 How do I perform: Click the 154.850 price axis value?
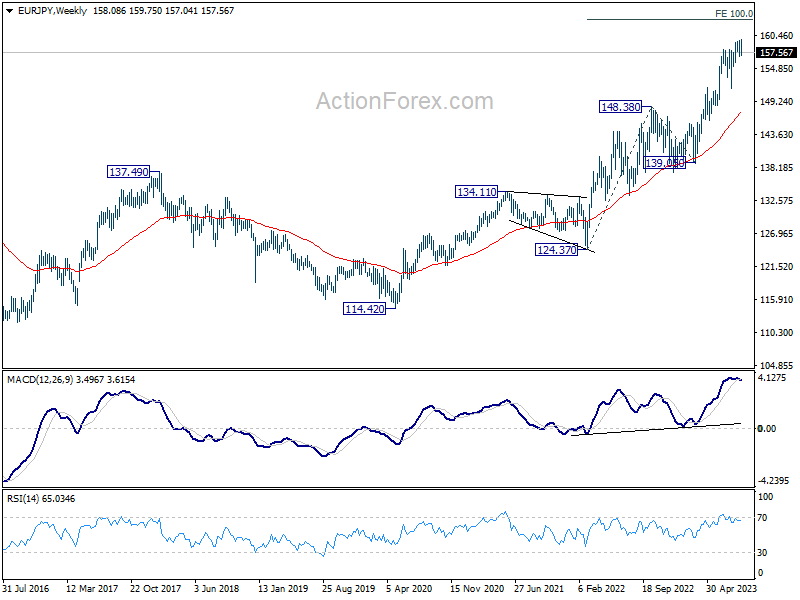(777, 69)
